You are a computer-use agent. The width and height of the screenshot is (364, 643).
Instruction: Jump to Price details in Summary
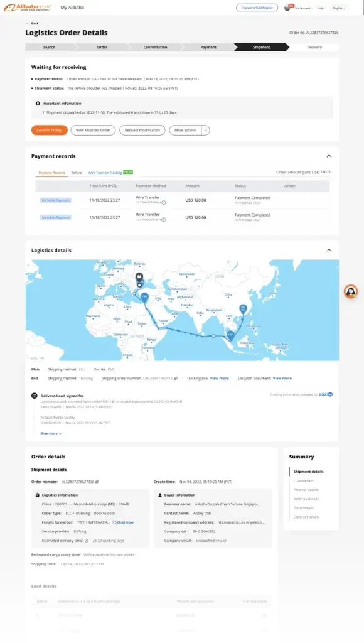pos(303,507)
